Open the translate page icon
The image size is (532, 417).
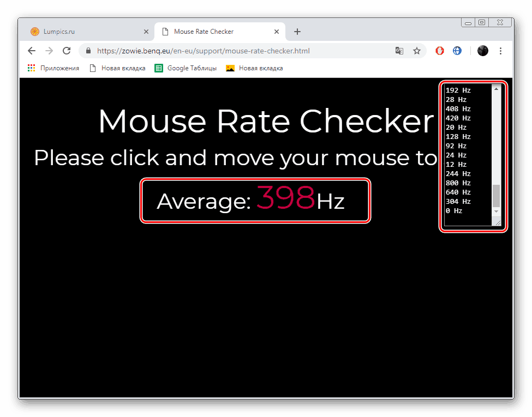pos(399,51)
